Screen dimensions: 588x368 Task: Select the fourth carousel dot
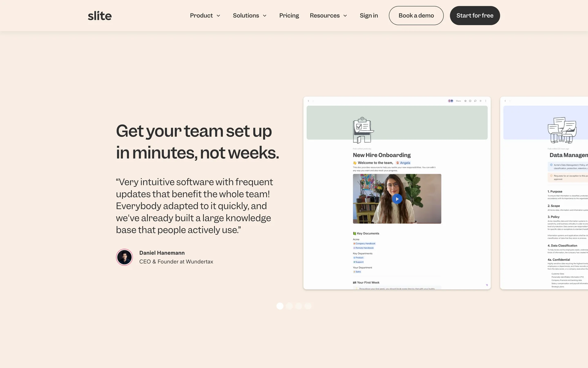tap(308, 306)
